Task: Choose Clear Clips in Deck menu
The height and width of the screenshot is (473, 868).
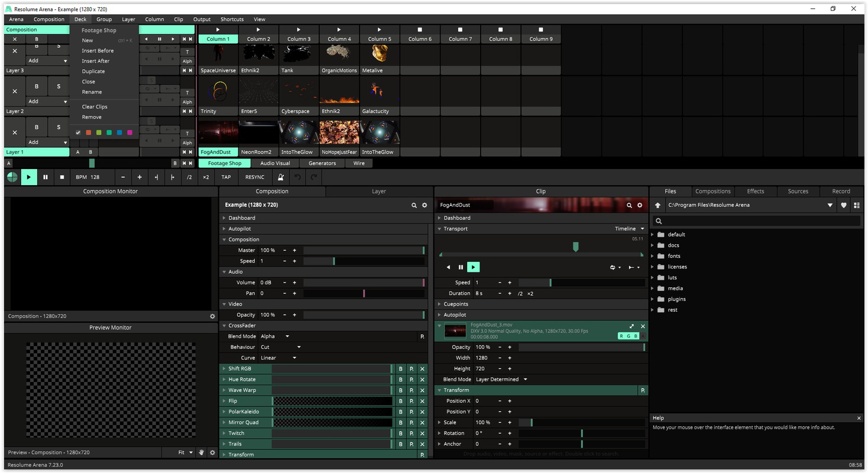Action: tap(95, 107)
